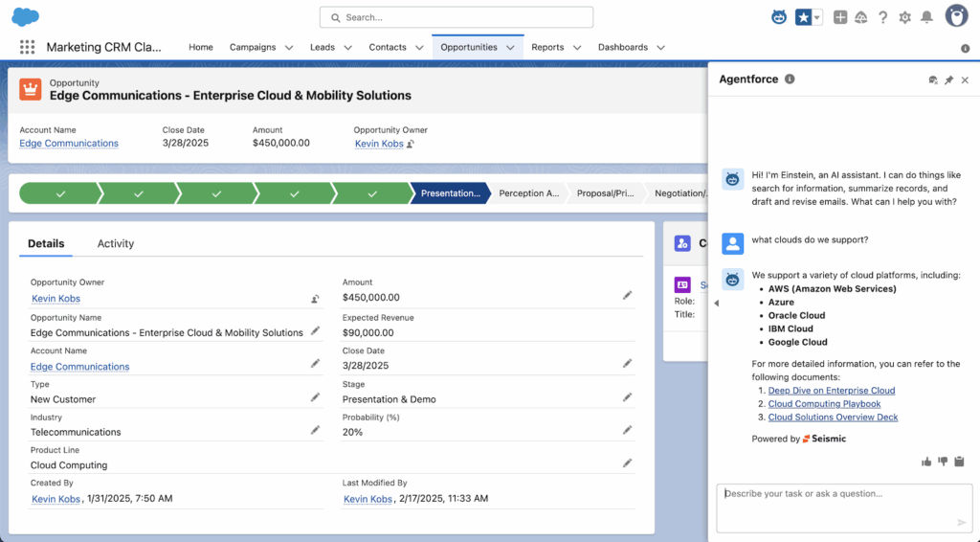The image size is (980, 542).
Task: Expand the Dashboards nav dropdown chevron
Action: 660,48
